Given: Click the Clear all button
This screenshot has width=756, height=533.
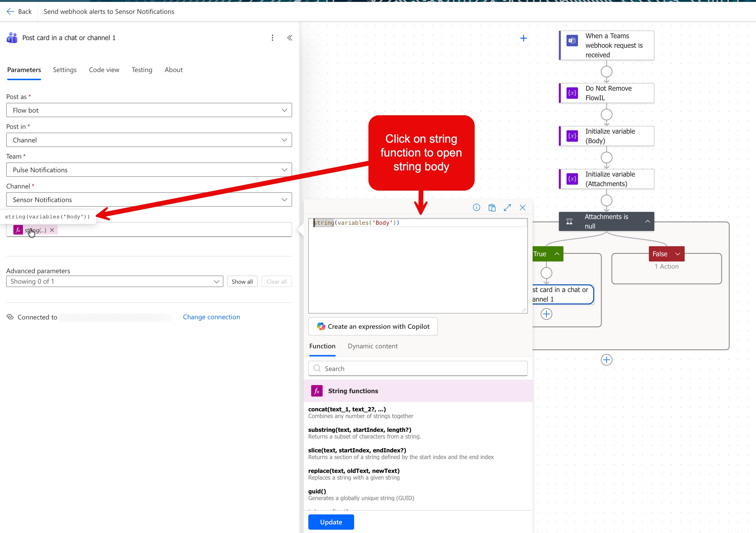Looking at the screenshot, I should click(x=277, y=282).
